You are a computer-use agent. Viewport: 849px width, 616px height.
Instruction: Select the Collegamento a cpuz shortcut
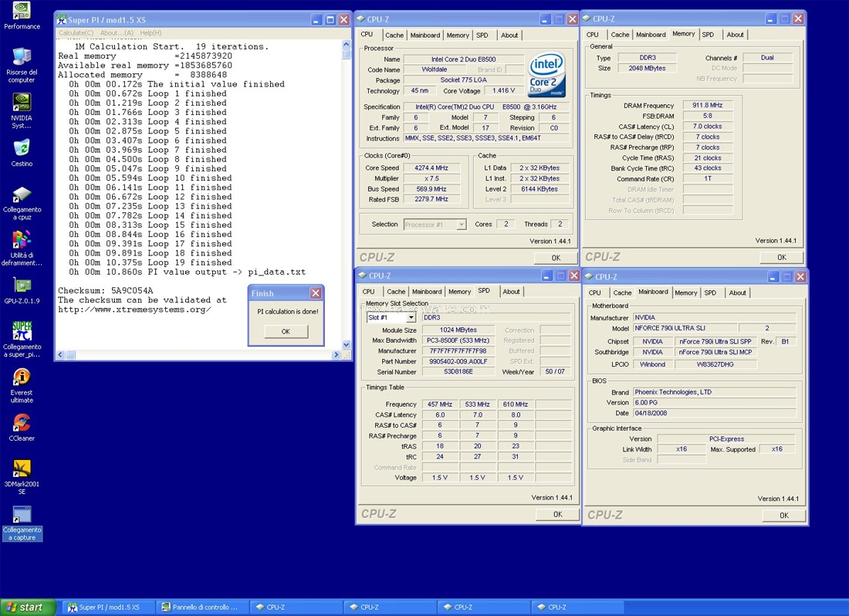click(x=22, y=203)
